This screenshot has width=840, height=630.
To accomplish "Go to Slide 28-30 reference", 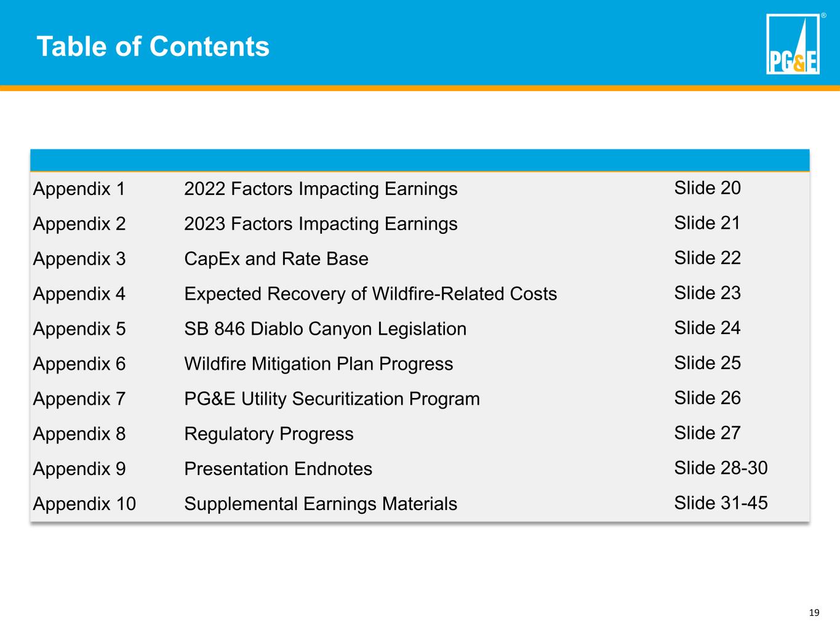I will click(721, 468).
